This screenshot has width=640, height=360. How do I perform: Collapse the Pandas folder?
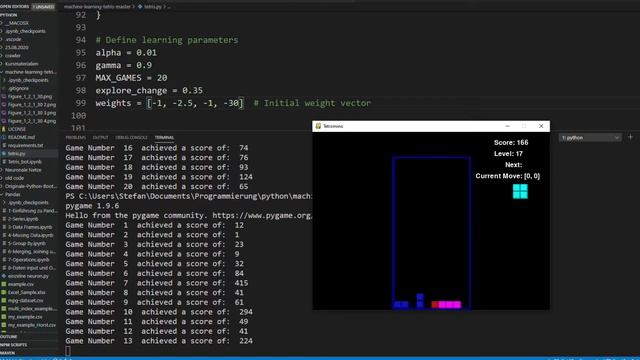13,194
